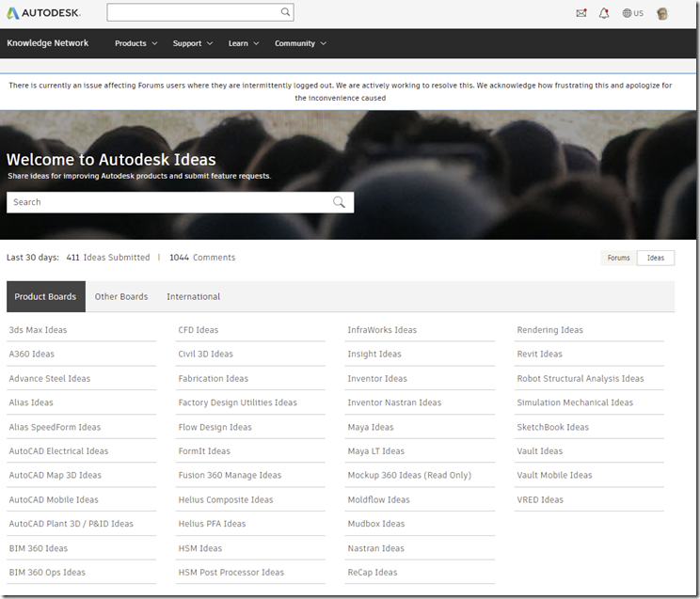Open the notifications bell icon
The height and width of the screenshot is (599, 700).
pyautogui.click(x=604, y=13)
